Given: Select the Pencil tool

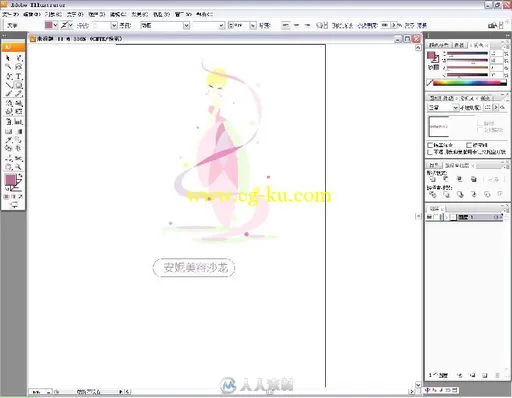Looking at the screenshot, I should (x=19, y=94).
